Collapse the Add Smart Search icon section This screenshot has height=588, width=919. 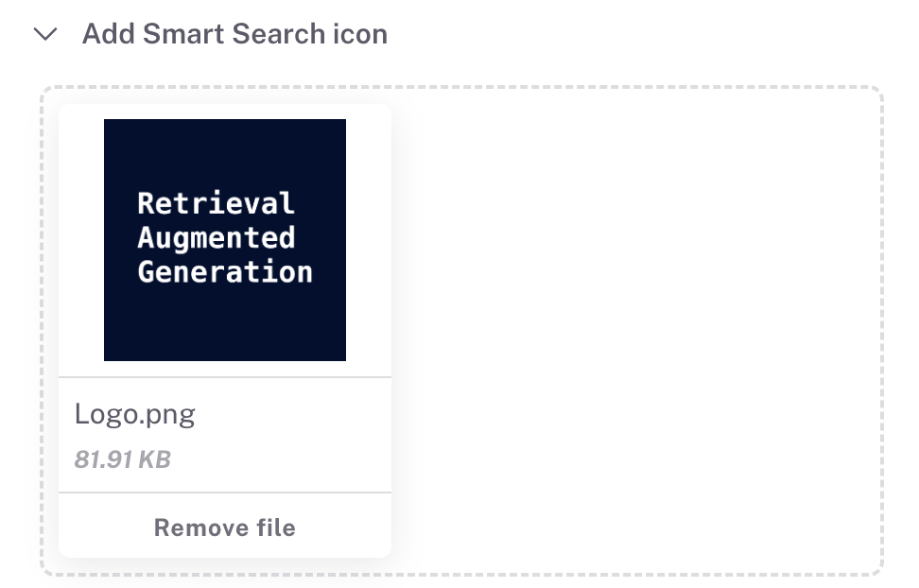[45, 35]
